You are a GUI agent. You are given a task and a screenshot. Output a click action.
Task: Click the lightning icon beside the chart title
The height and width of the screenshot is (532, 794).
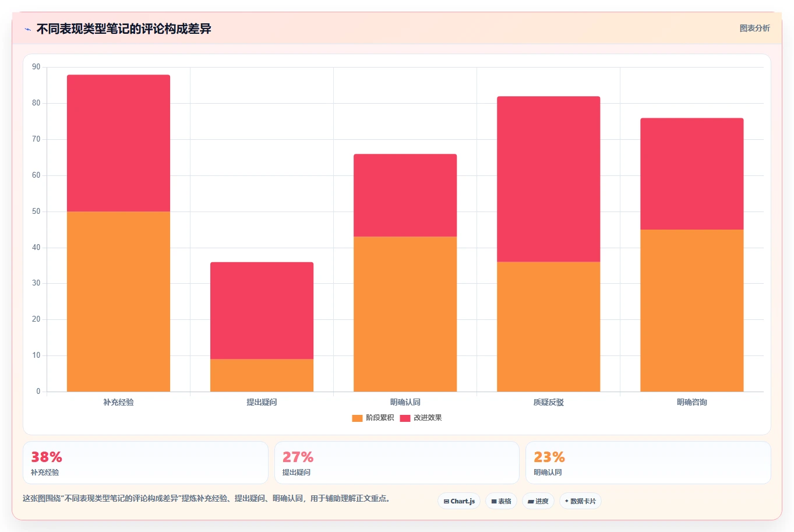point(27,29)
